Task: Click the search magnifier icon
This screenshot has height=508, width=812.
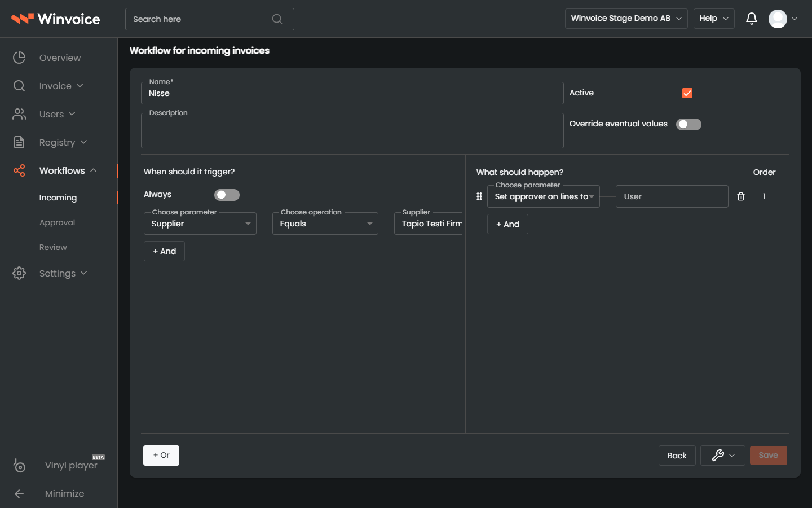Action: point(277,19)
